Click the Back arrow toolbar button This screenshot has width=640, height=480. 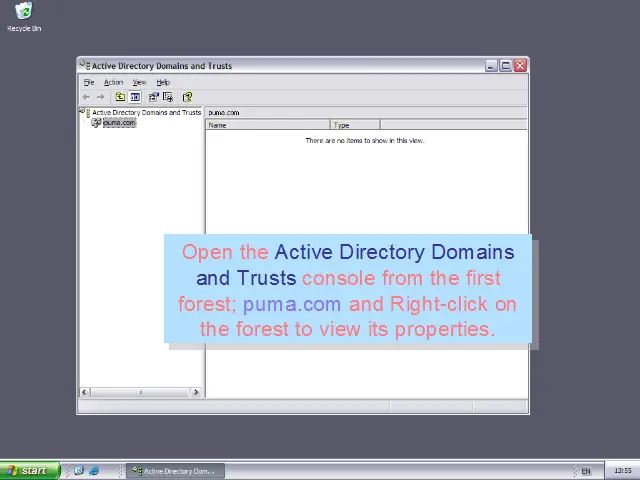click(87, 97)
